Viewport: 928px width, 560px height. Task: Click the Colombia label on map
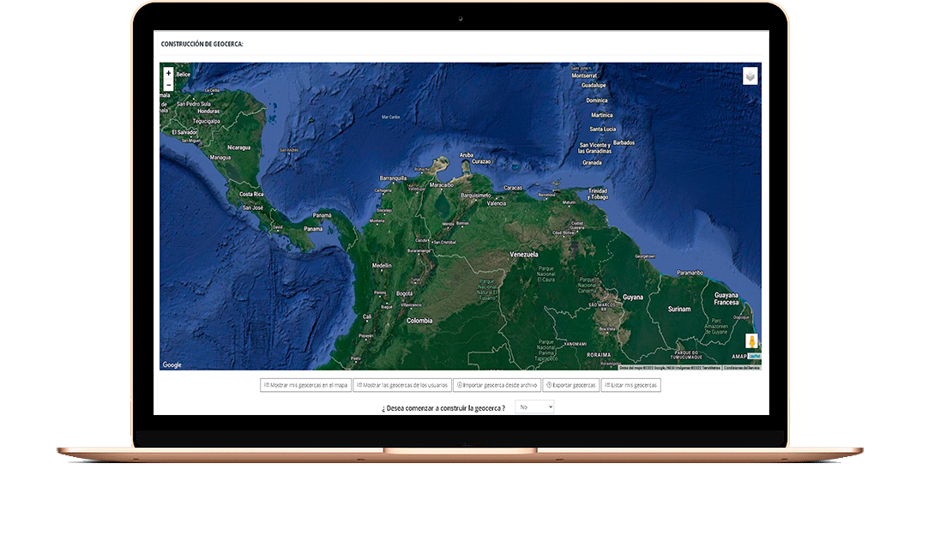coord(419,321)
